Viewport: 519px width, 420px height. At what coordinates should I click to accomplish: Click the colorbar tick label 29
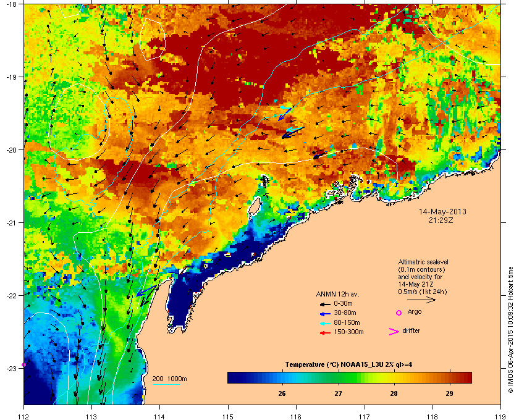click(x=449, y=394)
